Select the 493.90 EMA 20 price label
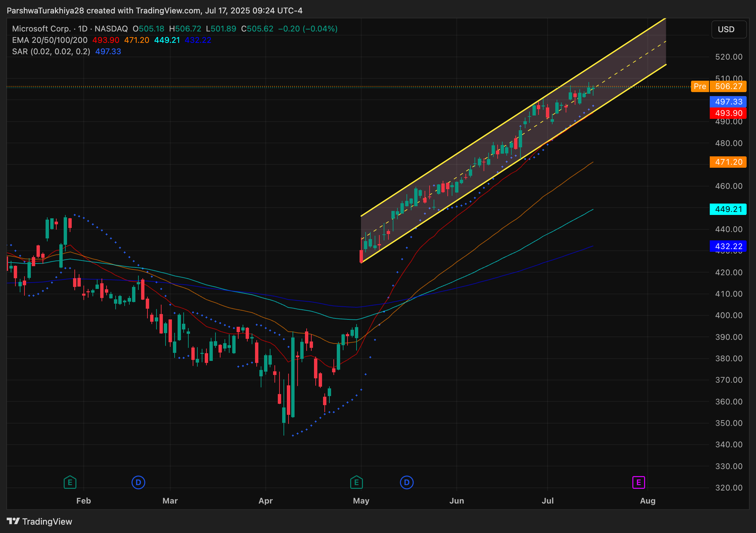 [x=729, y=113]
